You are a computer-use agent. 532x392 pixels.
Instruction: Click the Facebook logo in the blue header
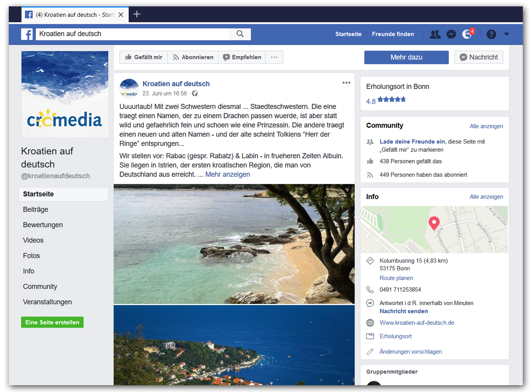pyautogui.click(x=27, y=34)
